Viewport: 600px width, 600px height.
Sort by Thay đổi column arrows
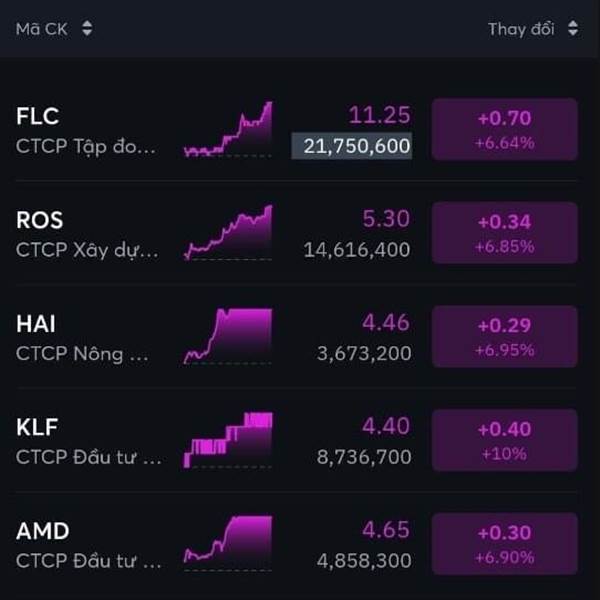pos(572,29)
